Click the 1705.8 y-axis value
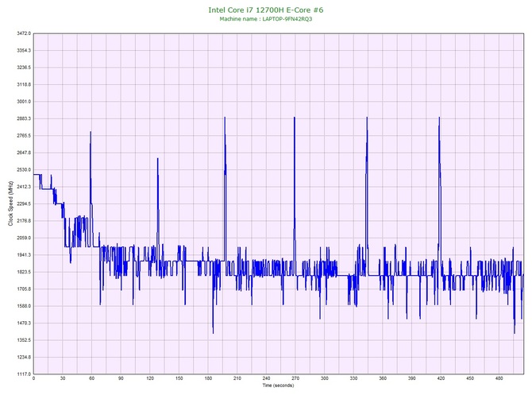The width and height of the screenshot is (532, 399). tap(24, 289)
